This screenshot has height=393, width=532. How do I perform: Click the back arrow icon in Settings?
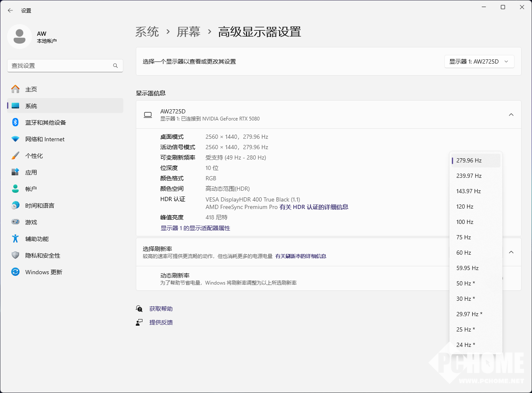click(10, 10)
